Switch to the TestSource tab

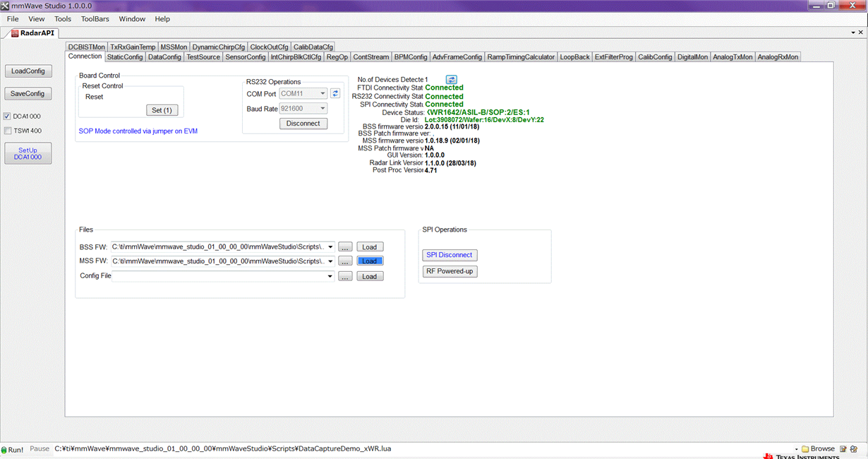[203, 57]
